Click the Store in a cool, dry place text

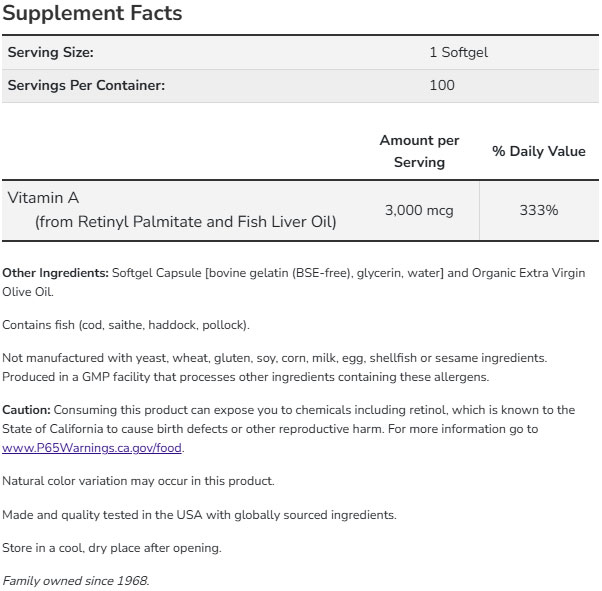click(x=112, y=548)
